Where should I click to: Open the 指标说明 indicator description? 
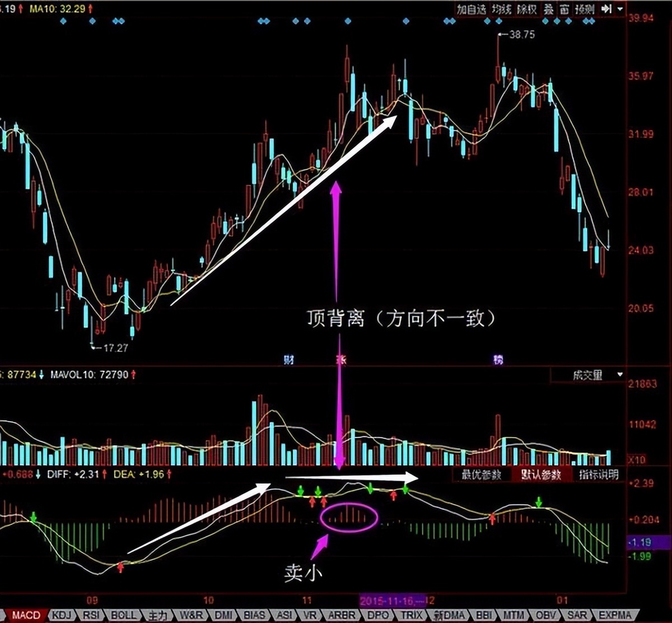tap(599, 475)
